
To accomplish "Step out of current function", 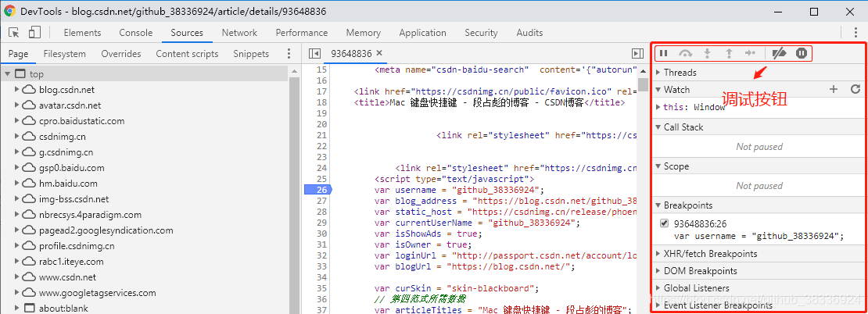I will point(729,54).
